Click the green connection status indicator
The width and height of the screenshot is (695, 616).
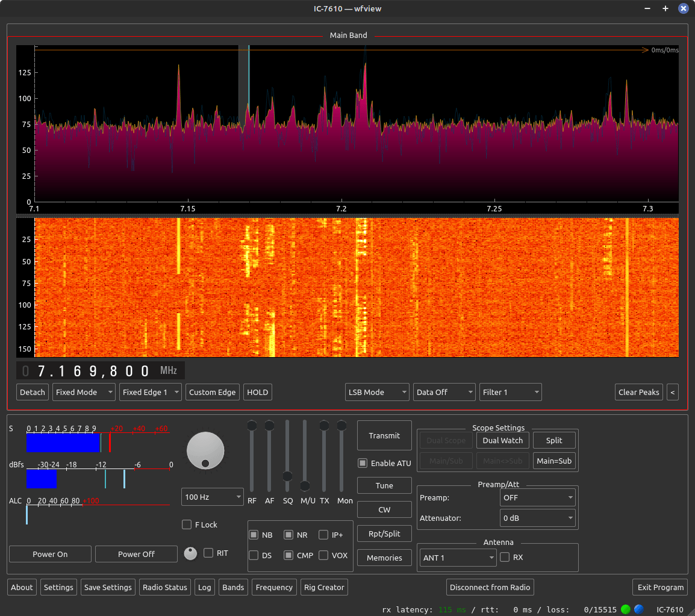[625, 609]
